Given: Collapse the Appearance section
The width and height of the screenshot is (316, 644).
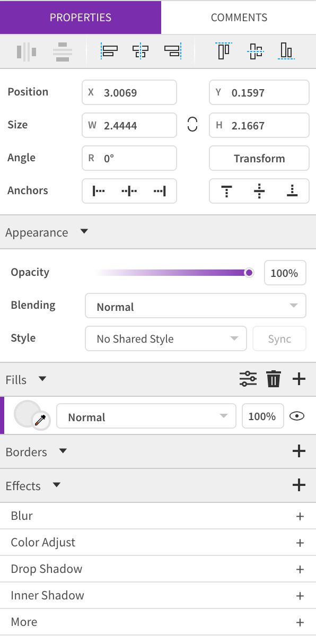Looking at the screenshot, I should (84, 232).
